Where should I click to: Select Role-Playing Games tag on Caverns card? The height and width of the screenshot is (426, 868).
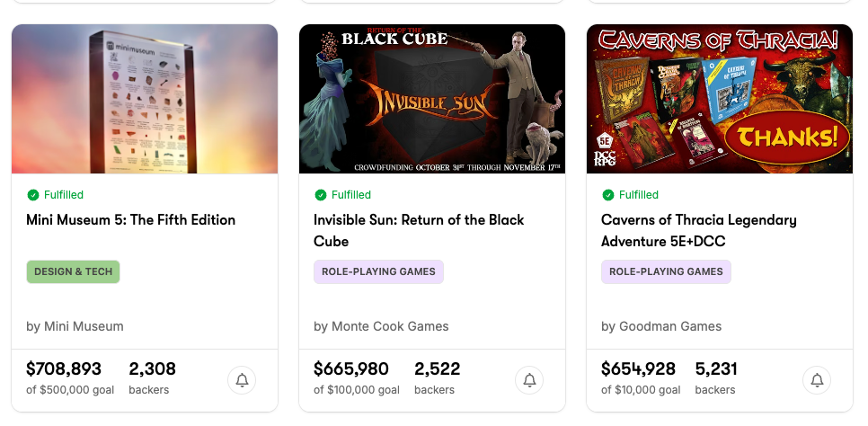point(666,271)
